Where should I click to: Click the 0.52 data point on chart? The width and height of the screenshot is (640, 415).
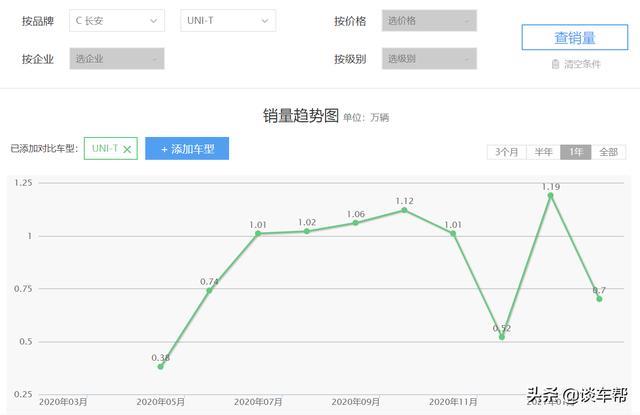pos(502,337)
